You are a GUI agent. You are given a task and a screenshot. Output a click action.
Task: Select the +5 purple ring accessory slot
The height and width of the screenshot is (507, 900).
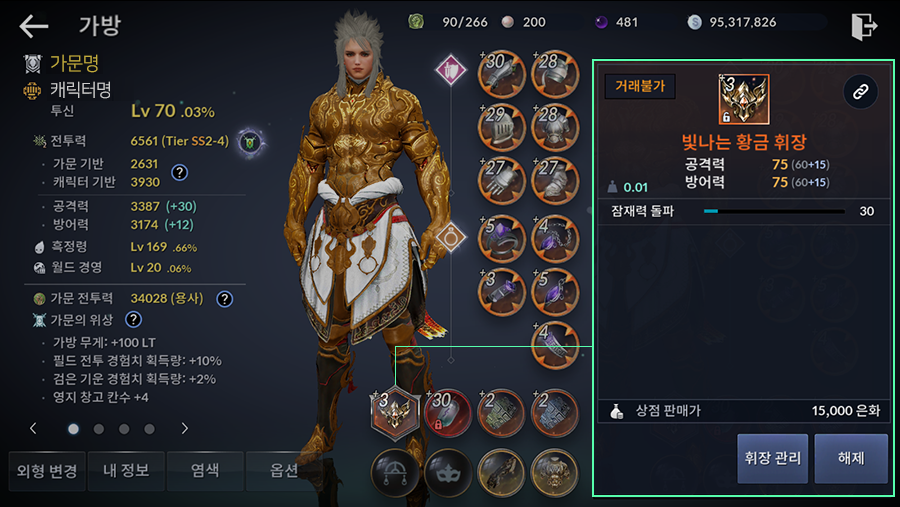click(x=501, y=239)
